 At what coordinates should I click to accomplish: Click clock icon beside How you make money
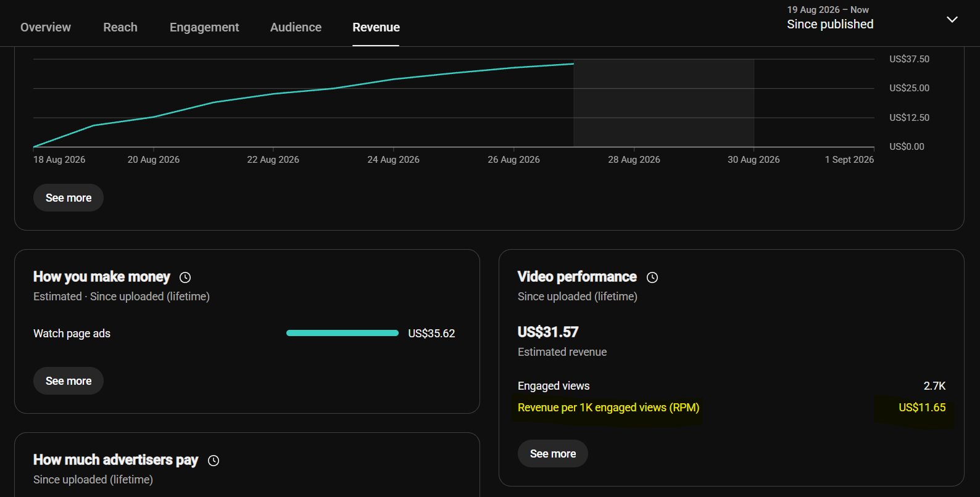click(x=185, y=277)
